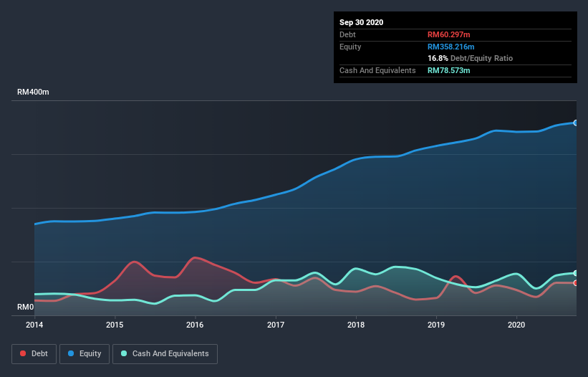The image size is (588, 377).
Task: Click the Equity label in tooltip
Action: [x=350, y=47]
